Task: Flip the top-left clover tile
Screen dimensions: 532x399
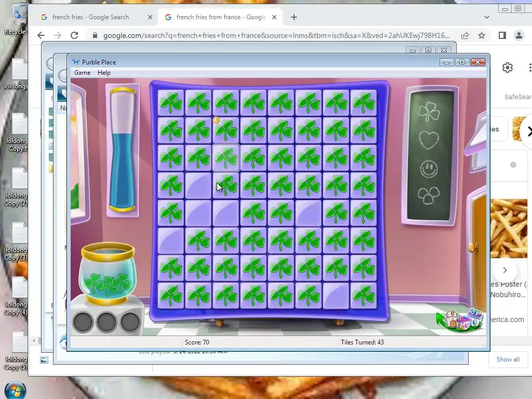Action: [x=170, y=103]
